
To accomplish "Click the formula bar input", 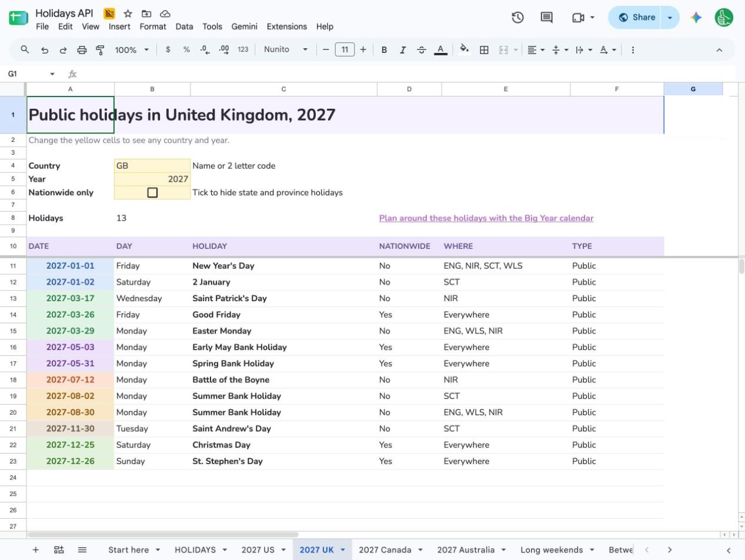I will pyautogui.click(x=406, y=74).
